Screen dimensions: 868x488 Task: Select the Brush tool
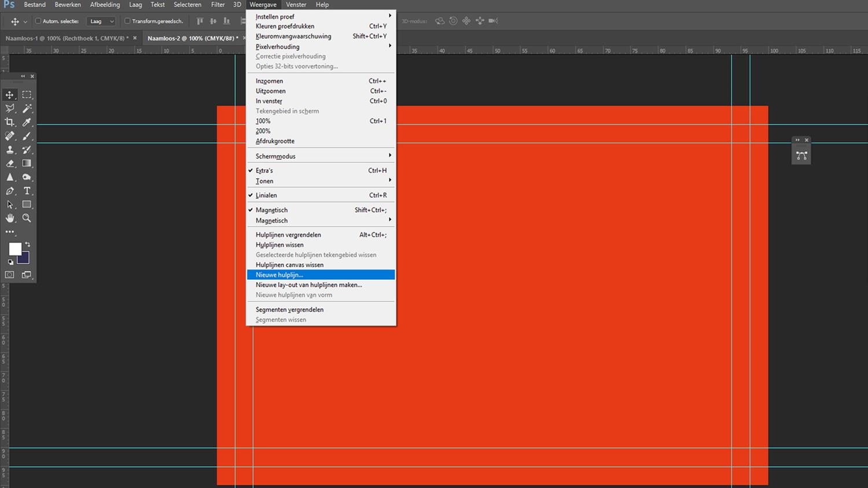pos(27,136)
